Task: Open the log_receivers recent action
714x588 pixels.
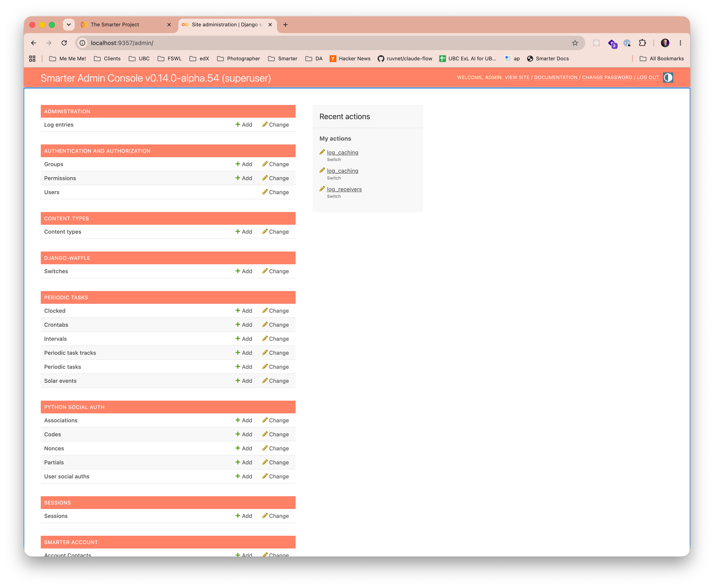Action: click(344, 189)
